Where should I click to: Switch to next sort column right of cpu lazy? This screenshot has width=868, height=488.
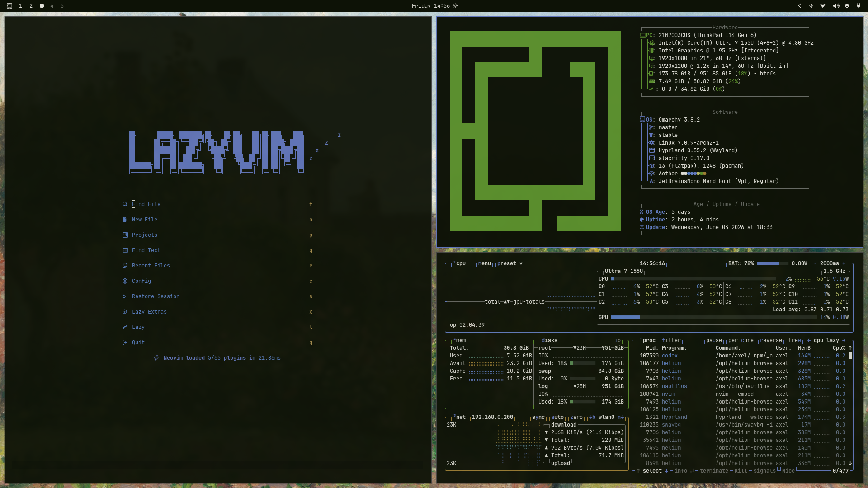844,340
